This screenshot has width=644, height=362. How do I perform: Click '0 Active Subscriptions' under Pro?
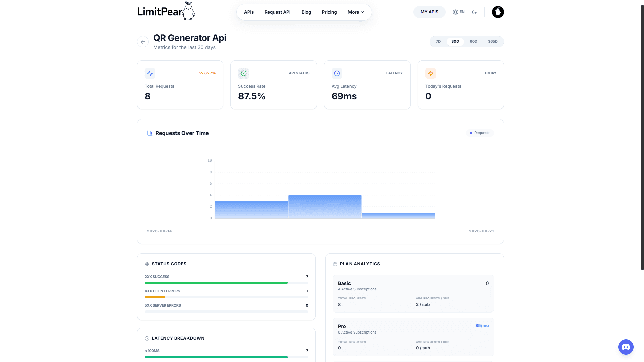357,332
